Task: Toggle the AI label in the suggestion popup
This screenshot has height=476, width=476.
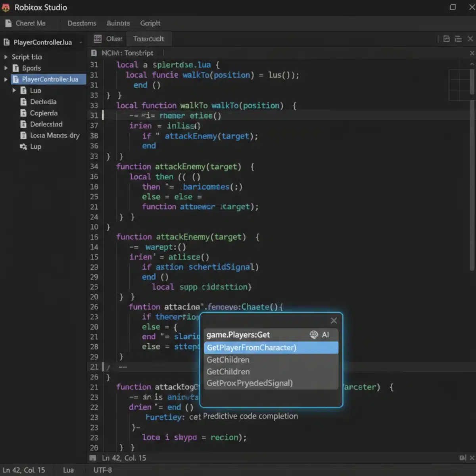Action: [325, 334]
